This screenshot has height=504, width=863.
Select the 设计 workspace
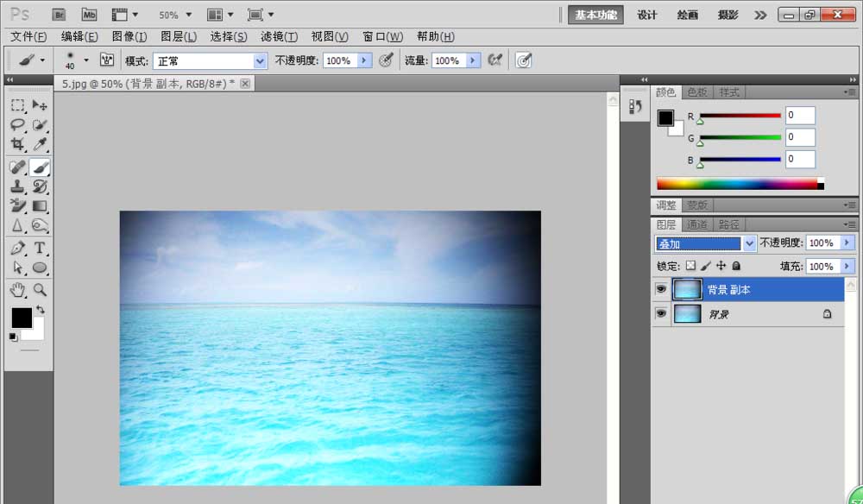[646, 15]
